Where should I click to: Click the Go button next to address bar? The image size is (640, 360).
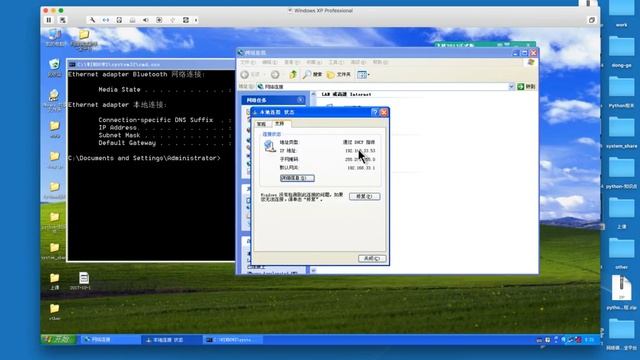(526, 87)
